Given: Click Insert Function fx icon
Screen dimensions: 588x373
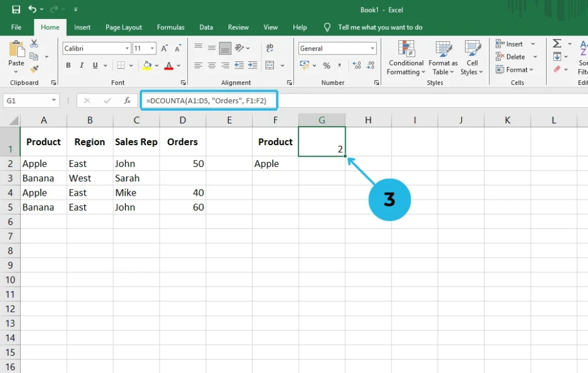Looking at the screenshot, I should [x=127, y=100].
